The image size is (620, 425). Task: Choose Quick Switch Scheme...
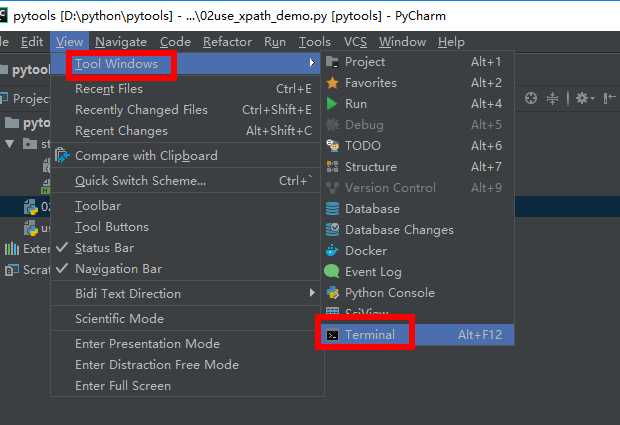186,181
